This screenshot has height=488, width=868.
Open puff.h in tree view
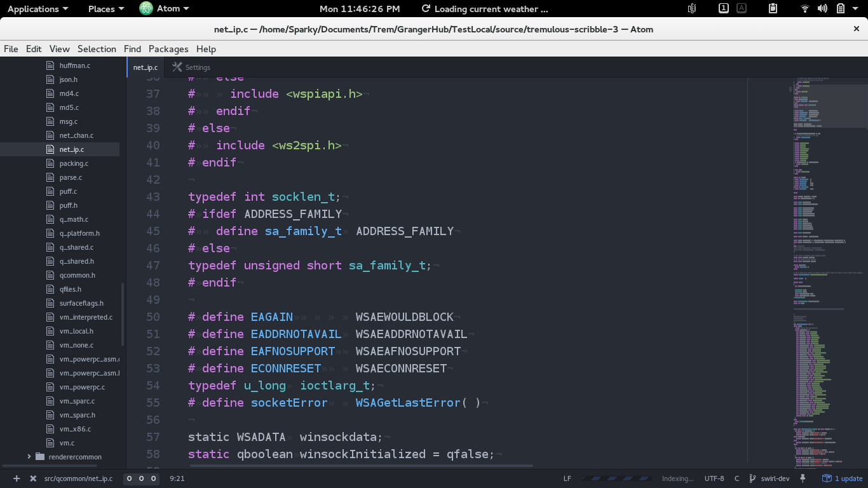pos(69,205)
